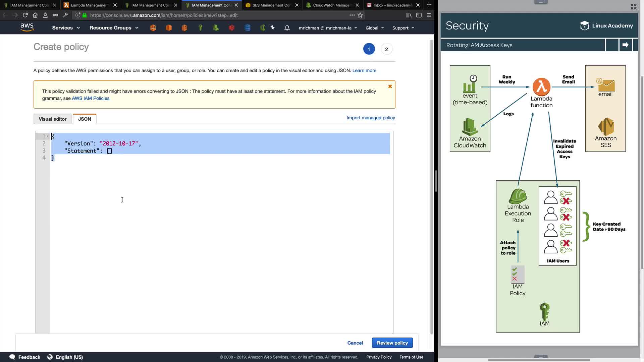644x362 pixels.
Task: Click the Review policy button
Action: [x=392, y=343]
